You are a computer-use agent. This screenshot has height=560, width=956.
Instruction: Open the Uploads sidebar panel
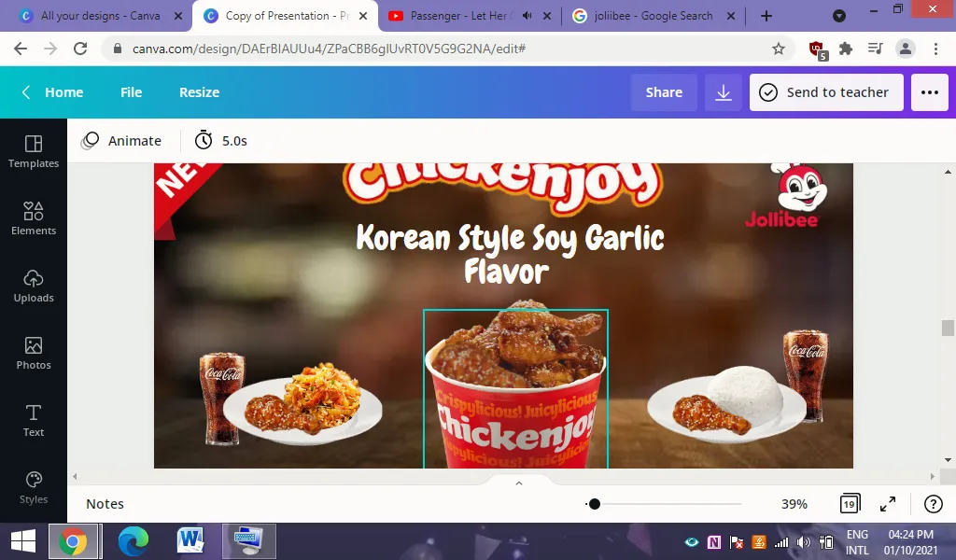pyautogui.click(x=34, y=286)
